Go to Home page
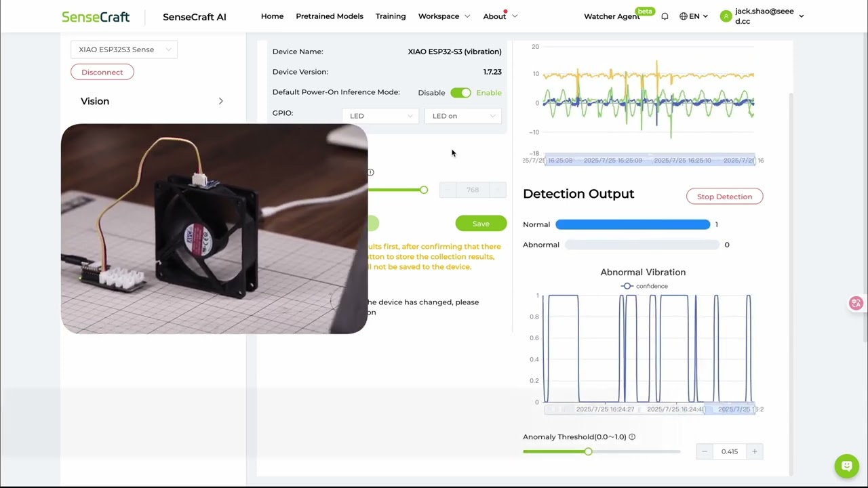This screenshot has width=868, height=488. (x=272, y=16)
